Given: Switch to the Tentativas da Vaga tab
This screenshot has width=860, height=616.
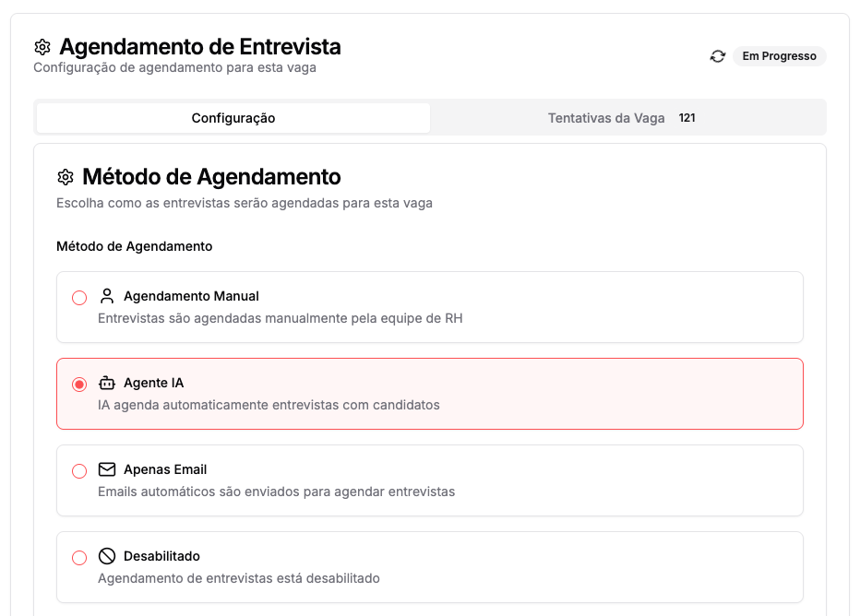Looking at the screenshot, I should click(x=606, y=118).
